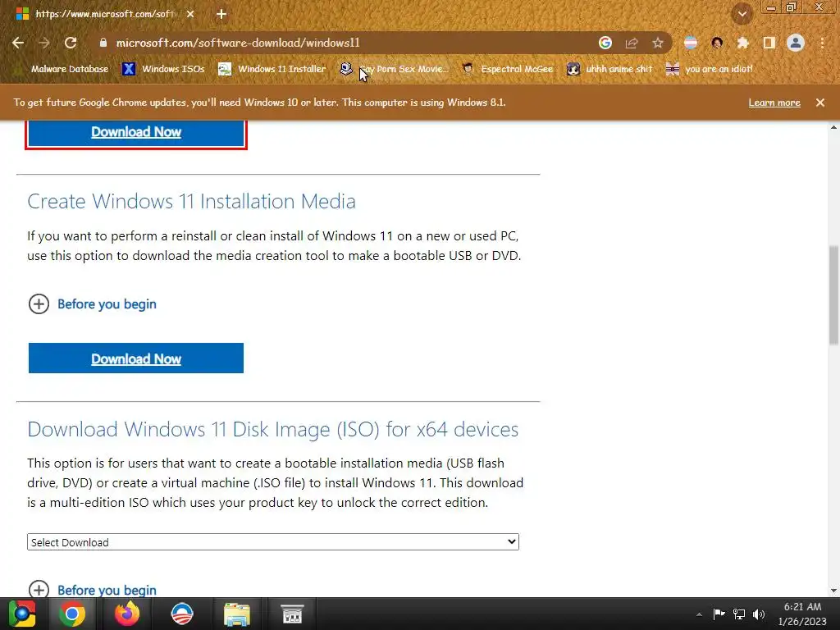
Task: Open a new browser tab
Action: point(221,15)
